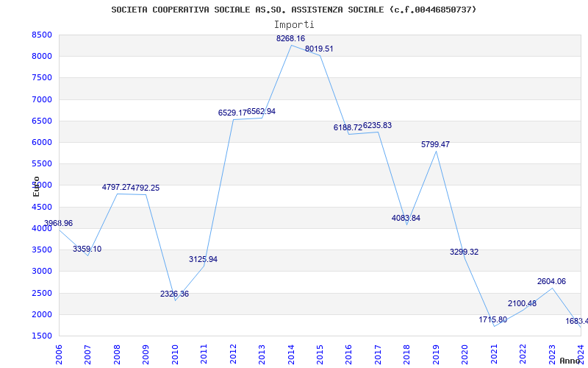Click the y-axis tick 3000
This screenshot has height=368, width=588.
(42, 271)
